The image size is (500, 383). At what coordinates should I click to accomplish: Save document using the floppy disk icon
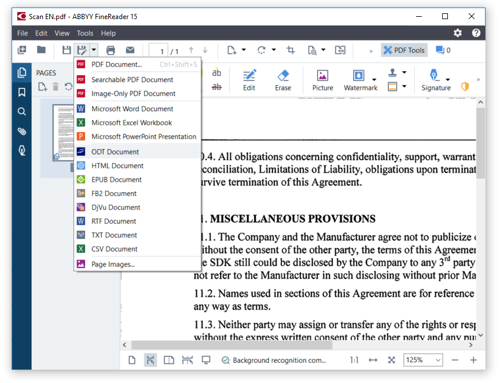(x=67, y=50)
